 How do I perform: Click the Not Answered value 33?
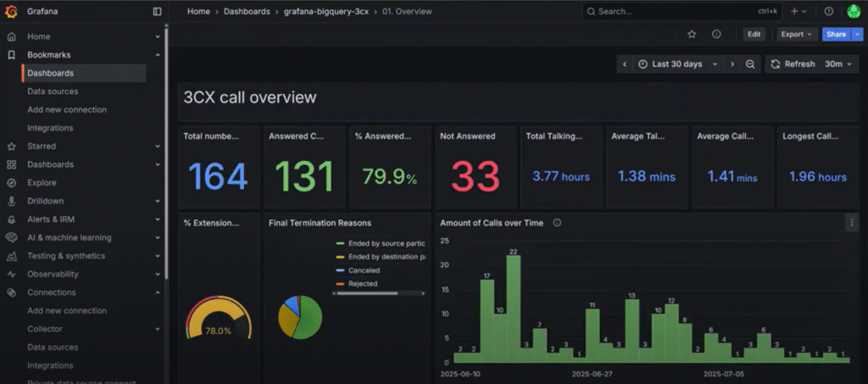[x=476, y=177]
